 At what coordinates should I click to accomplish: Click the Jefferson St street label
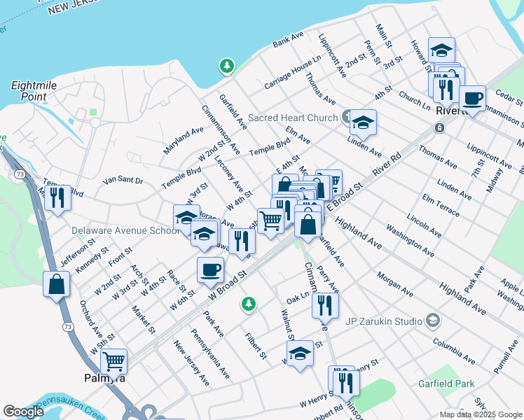point(78,253)
